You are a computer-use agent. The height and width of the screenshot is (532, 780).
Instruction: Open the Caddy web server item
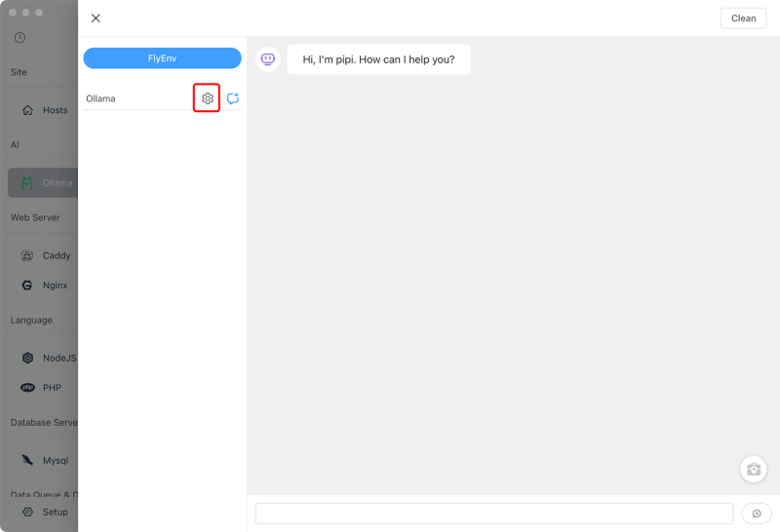[x=43, y=255]
